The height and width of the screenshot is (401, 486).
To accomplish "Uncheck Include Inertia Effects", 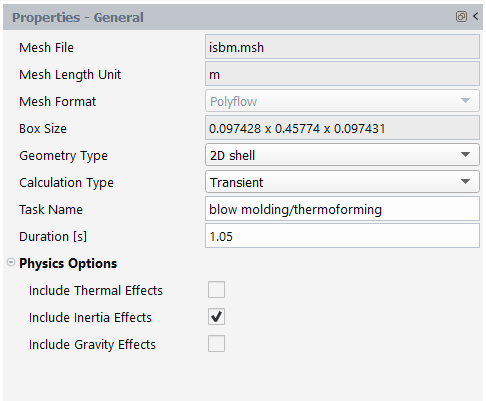I will coord(216,316).
